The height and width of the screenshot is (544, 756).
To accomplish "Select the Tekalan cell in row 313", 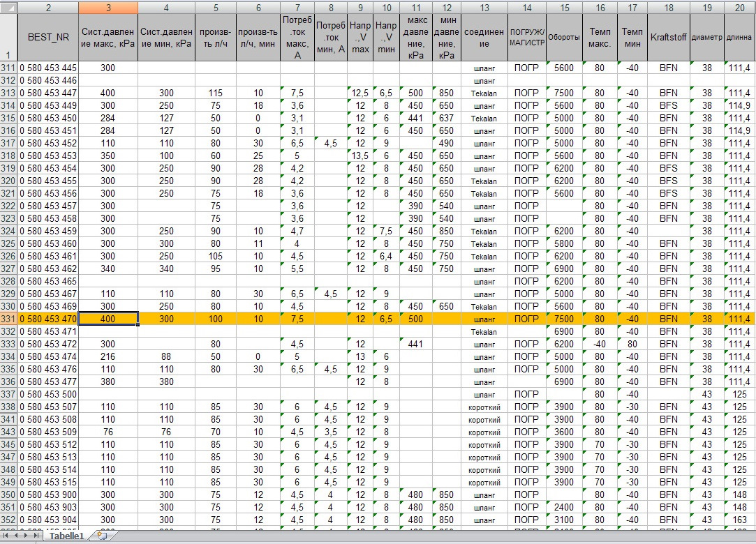I will click(x=484, y=93).
